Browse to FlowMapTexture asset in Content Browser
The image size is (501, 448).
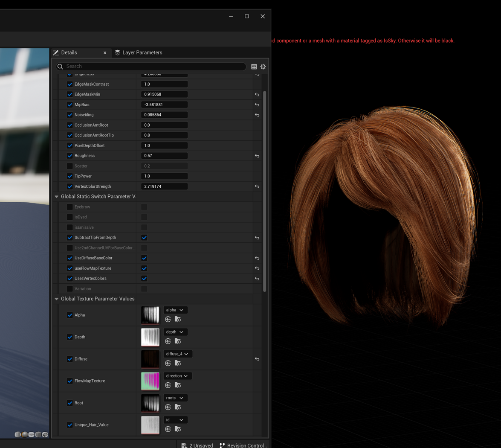click(178, 385)
